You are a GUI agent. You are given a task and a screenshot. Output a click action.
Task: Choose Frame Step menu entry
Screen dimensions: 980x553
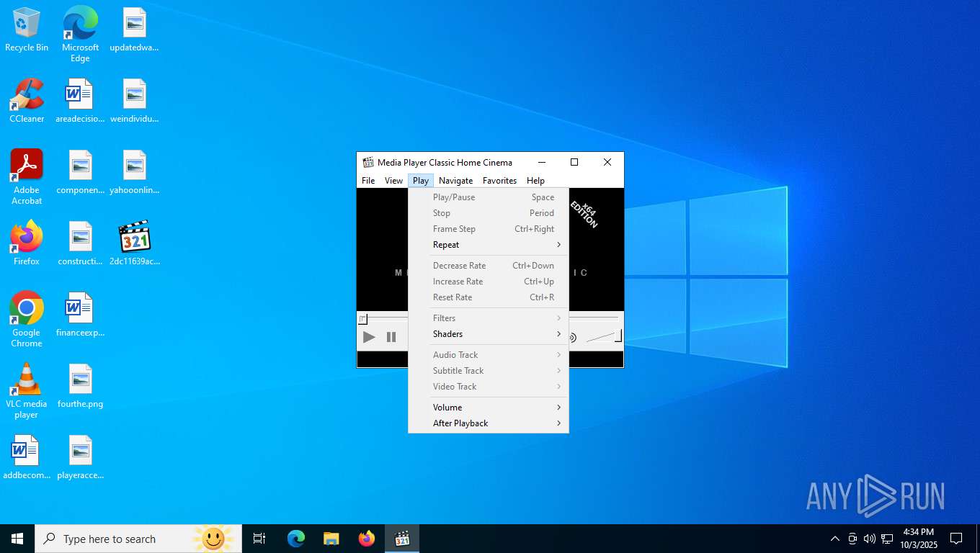pyautogui.click(x=489, y=229)
